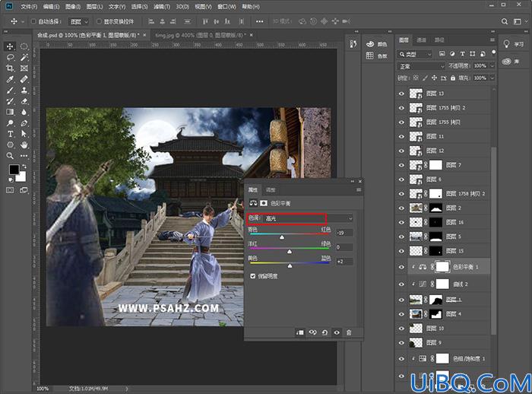Uncheck 保留明度 checkbox in Properties
Viewport: 532px width, 394px height.
click(253, 276)
